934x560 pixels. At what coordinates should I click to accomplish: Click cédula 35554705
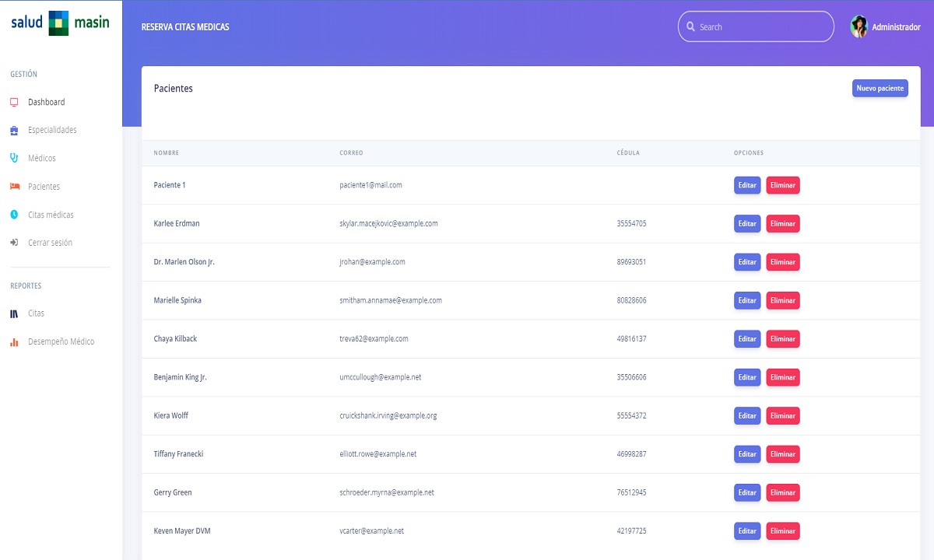[x=631, y=223]
